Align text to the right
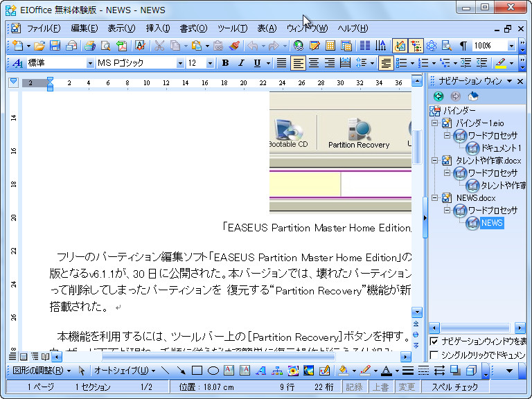 point(330,63)
